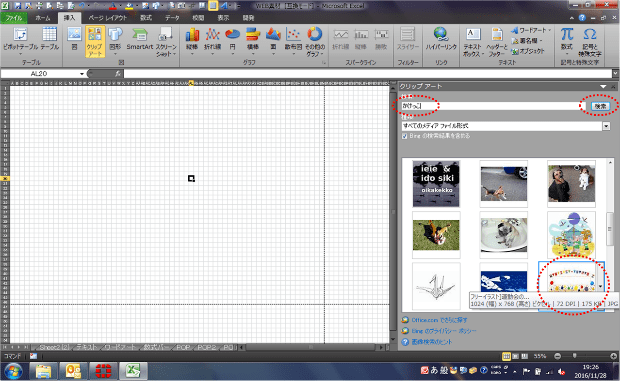Click the zoom out minus button
This screenshot has width=620, height=381.
[557, 356]
